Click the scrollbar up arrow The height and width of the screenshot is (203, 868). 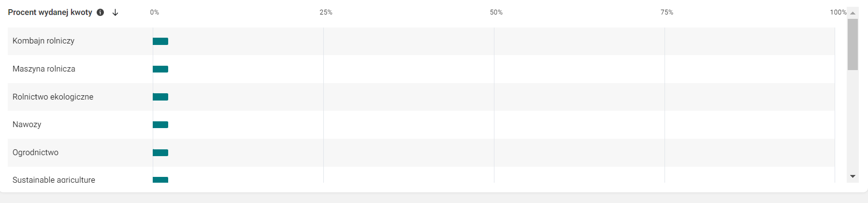853,13
